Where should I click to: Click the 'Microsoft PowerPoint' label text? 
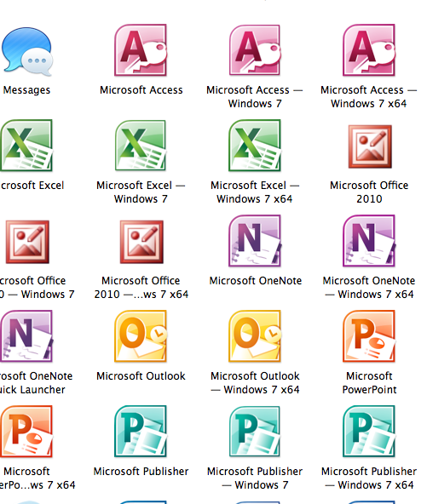point(369,383)
